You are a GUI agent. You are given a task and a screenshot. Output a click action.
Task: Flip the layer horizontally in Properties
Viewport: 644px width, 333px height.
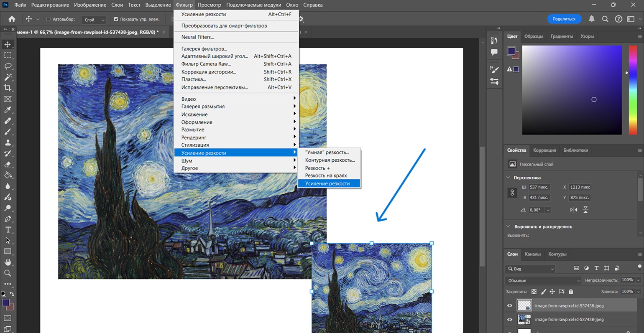(574, 210)
